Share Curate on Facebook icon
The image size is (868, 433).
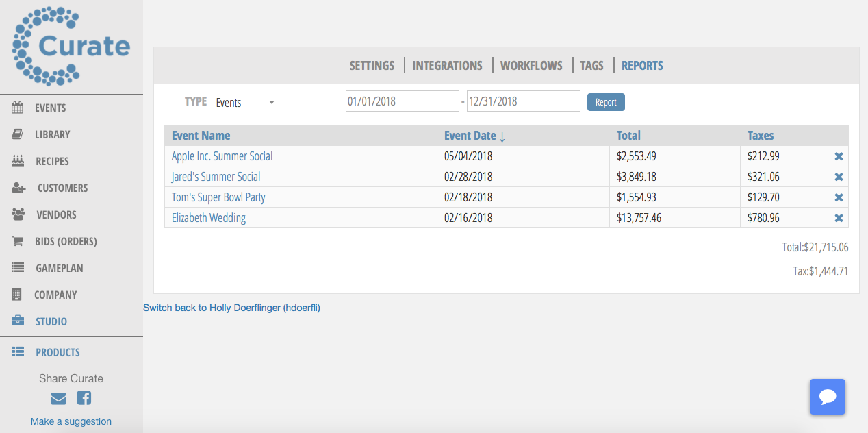(84, 398)
